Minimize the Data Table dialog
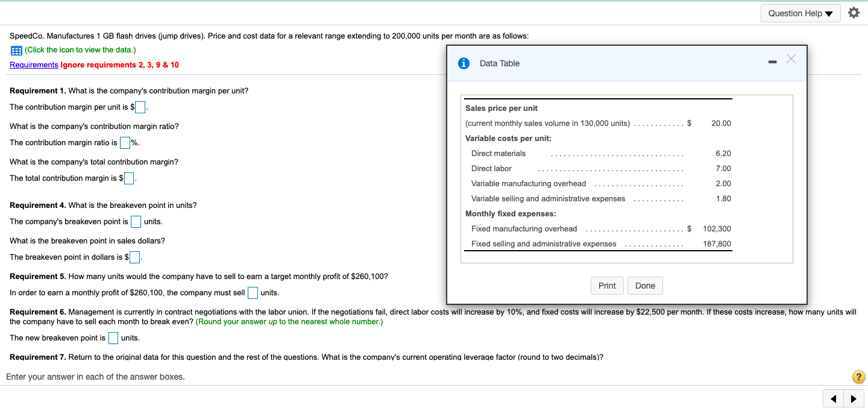 click(x=772, y=61)
